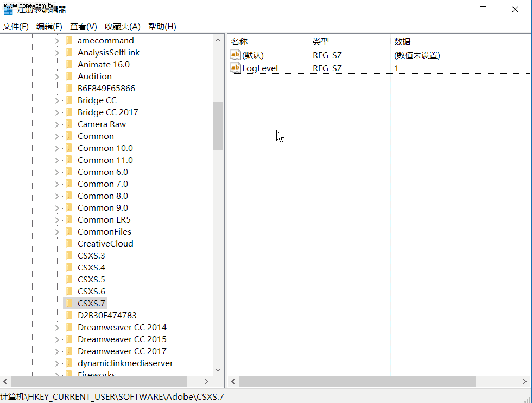Image resolution: width=532 pixels, height=403 pixels.
Task: Click the Animate 16.0 folder icon
Action: pos(69,65)
